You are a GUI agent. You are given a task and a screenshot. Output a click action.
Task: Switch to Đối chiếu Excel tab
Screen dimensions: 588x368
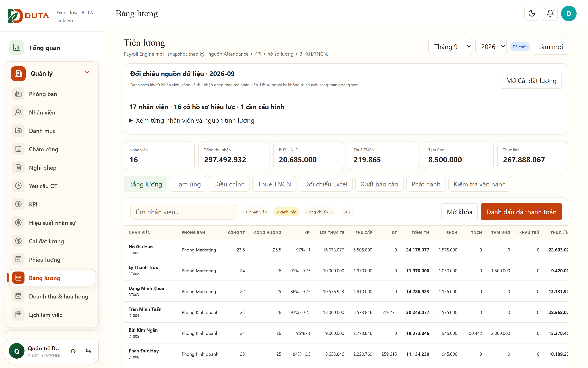326,184
